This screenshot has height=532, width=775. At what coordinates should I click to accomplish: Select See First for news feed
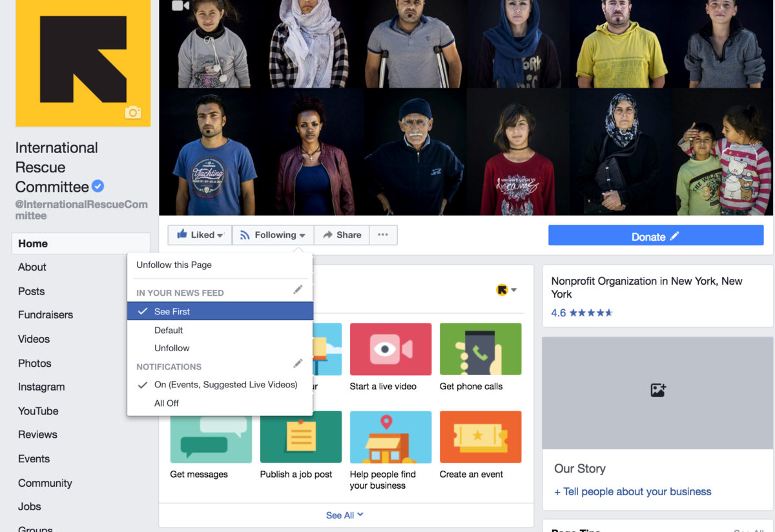pos(172,311)
